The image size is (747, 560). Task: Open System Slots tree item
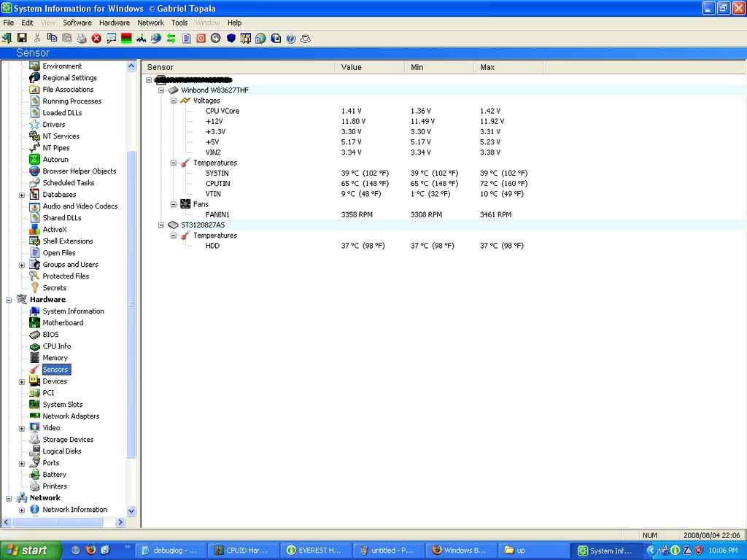63,404
